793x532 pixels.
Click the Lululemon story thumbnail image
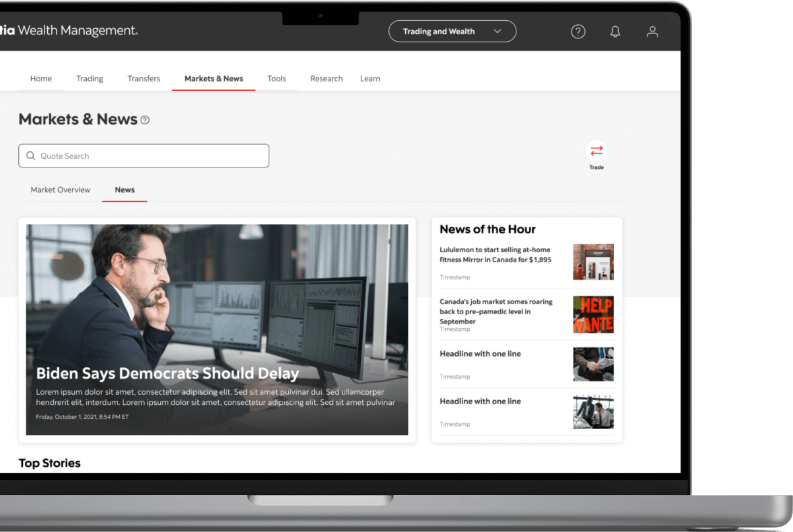[593, 262]
